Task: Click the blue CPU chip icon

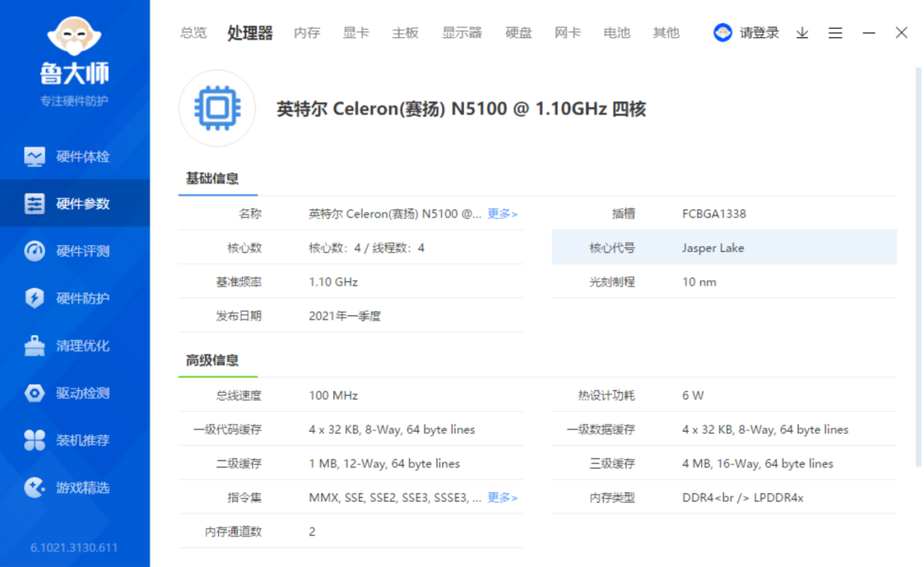Action: [x=217, y=108]
